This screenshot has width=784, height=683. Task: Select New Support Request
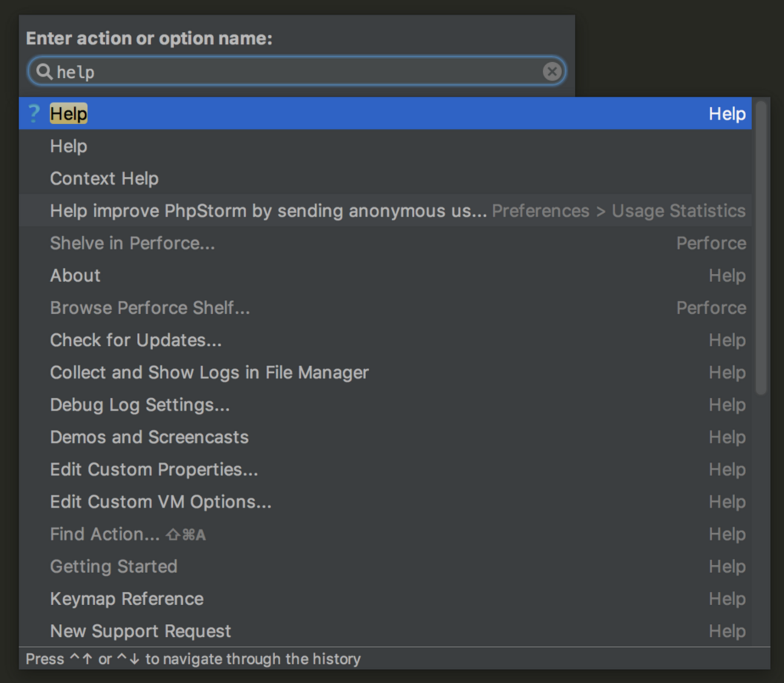(x=141, y=631)
